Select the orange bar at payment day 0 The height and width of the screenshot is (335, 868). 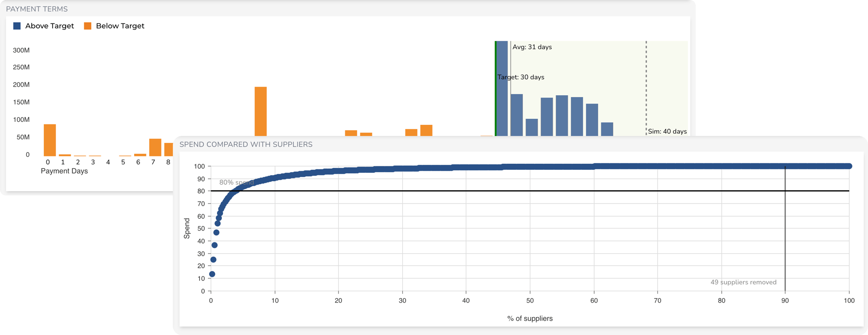click(50, 140)
